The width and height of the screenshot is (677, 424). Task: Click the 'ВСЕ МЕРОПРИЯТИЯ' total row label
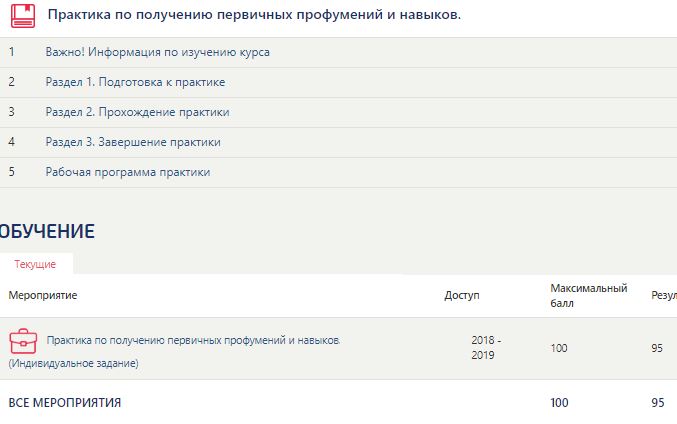pos(65,403)
